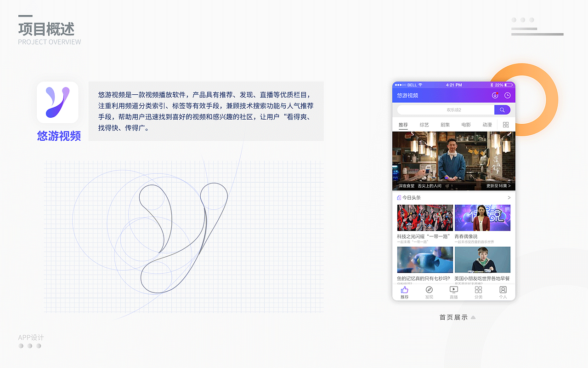Image resolution: width=588 pixels, height=368 pixels.
Task: Click the 今日头条 section icon
Action: (x=399, y=198)
